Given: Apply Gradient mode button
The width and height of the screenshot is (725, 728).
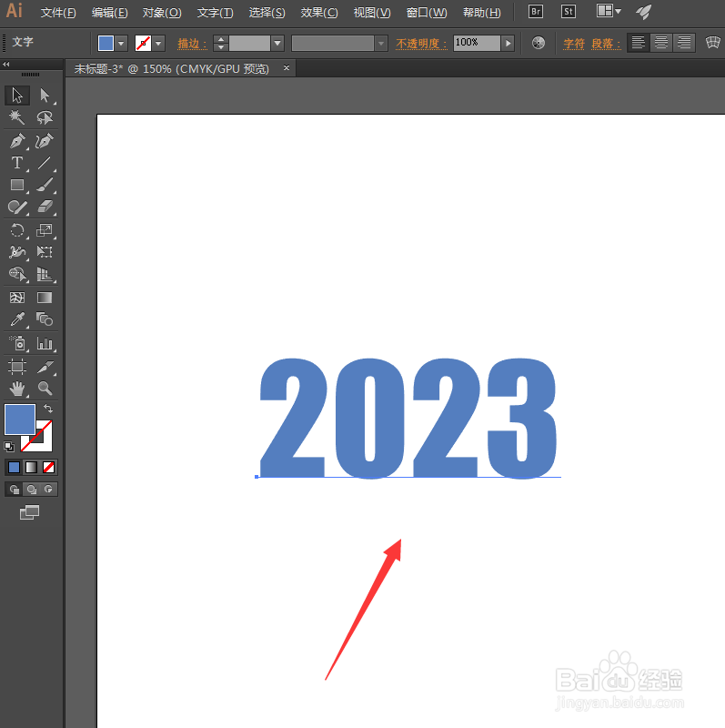Looking at the screenshot, I should click(31, 467).
